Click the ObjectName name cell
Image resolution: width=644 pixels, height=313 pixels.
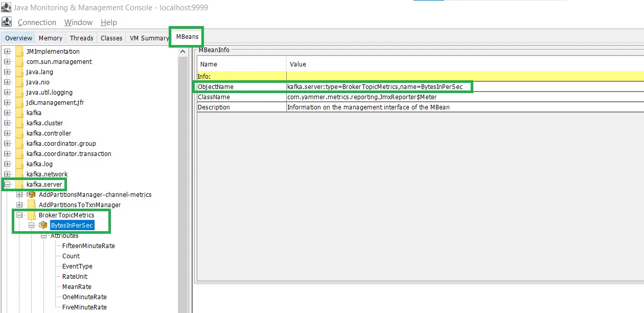click(x=241, y=87)
